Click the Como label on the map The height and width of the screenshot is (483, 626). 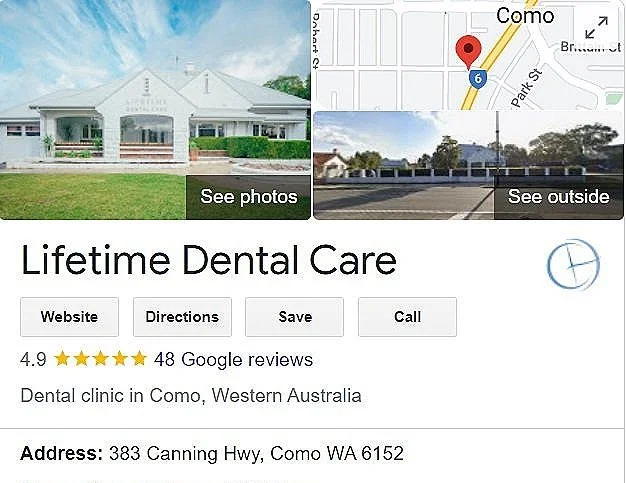coord(525,16)
